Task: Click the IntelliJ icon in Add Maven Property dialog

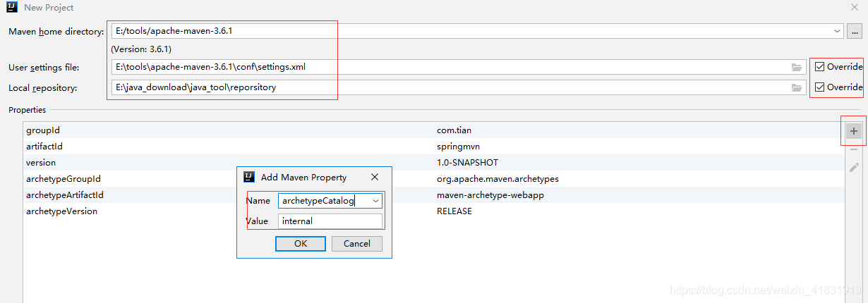Action: tap(248, 177)
